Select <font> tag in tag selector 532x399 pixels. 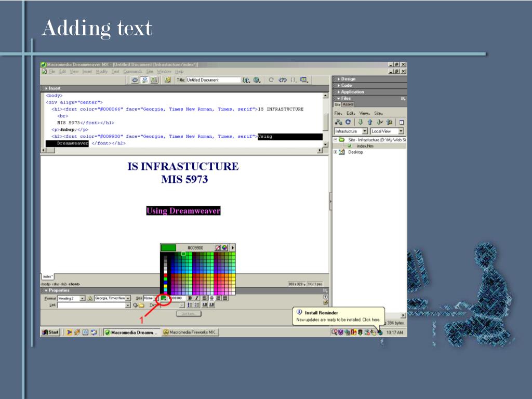(x=74, y=284)
